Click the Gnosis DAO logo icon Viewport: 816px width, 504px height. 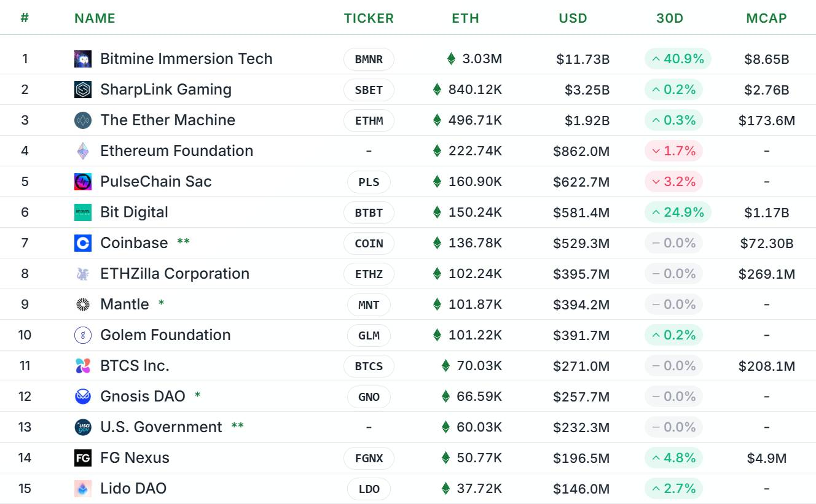point(83,397)
